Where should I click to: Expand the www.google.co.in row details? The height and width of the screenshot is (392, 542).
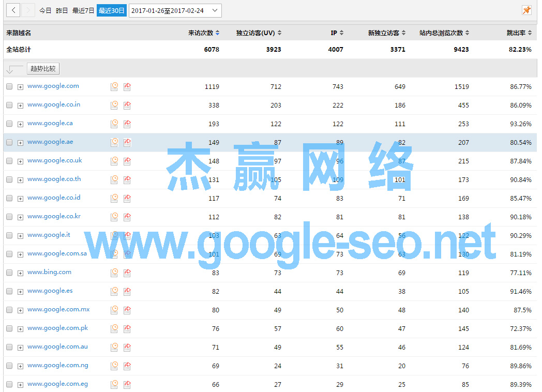coord(20,106)
